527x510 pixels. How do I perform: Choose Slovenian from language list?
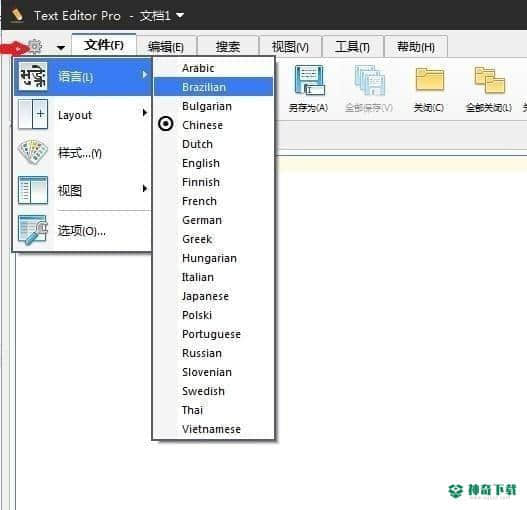coord(213,372)
